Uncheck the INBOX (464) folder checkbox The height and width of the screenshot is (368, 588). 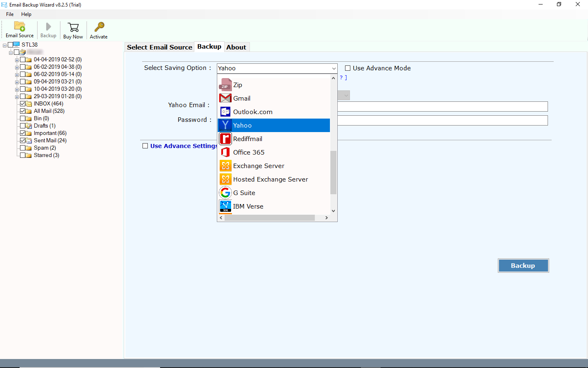23,104
